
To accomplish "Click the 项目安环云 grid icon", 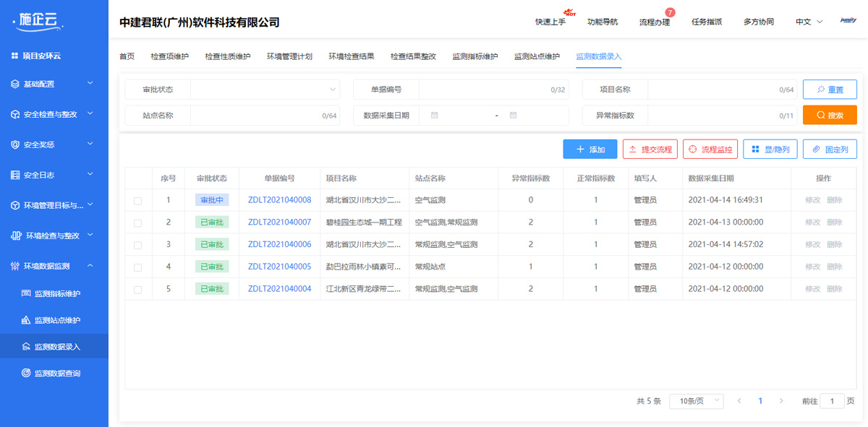I will point(14,56).
